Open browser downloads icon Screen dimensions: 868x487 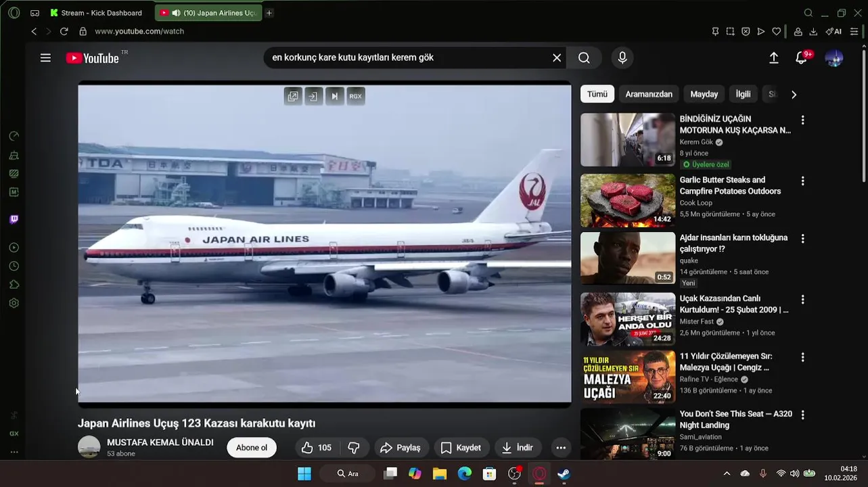tap(813, 31)
